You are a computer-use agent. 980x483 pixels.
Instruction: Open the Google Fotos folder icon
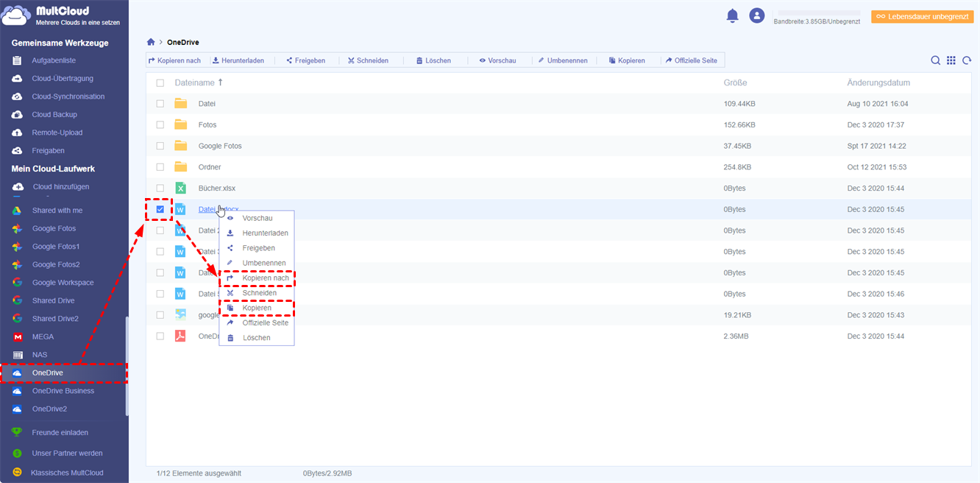tap(180, 146)
